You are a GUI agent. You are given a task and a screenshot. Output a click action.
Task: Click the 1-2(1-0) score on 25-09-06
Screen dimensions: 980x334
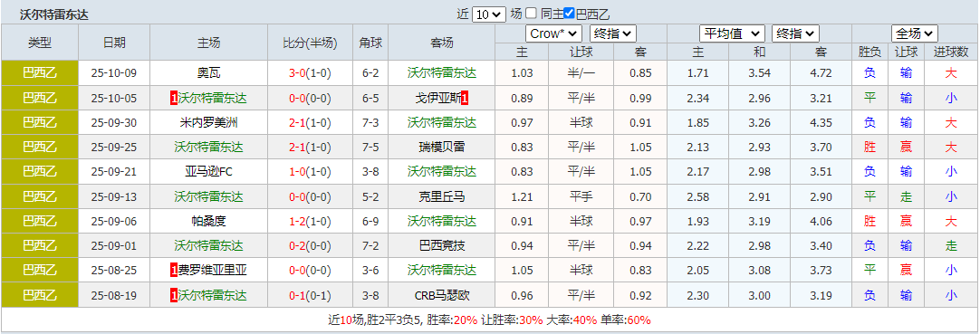pos(310,221)
